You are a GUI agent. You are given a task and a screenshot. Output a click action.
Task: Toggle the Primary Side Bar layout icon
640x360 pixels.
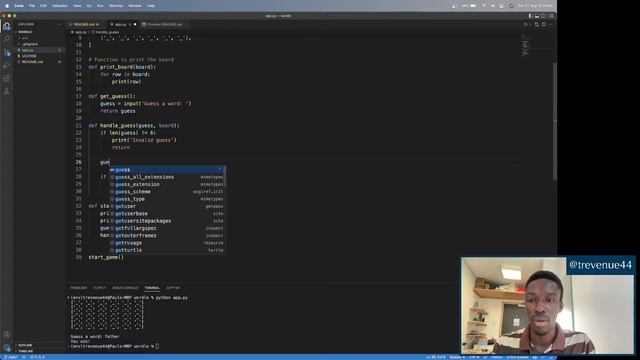531,16
